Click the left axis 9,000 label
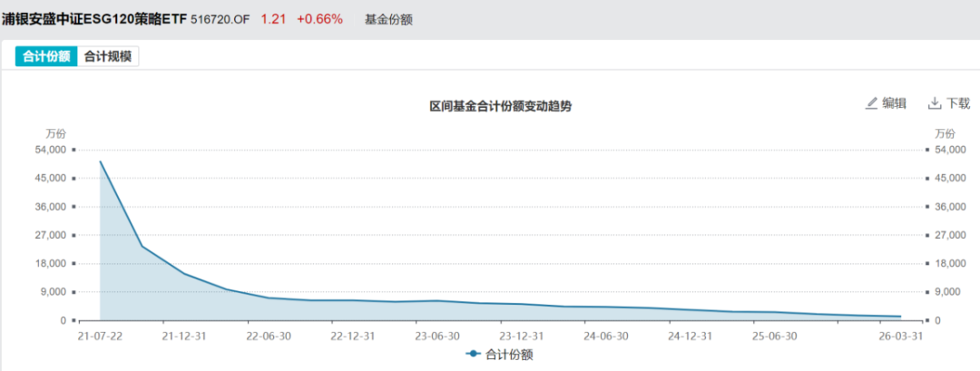980x371 pixels. coord(54,292)
